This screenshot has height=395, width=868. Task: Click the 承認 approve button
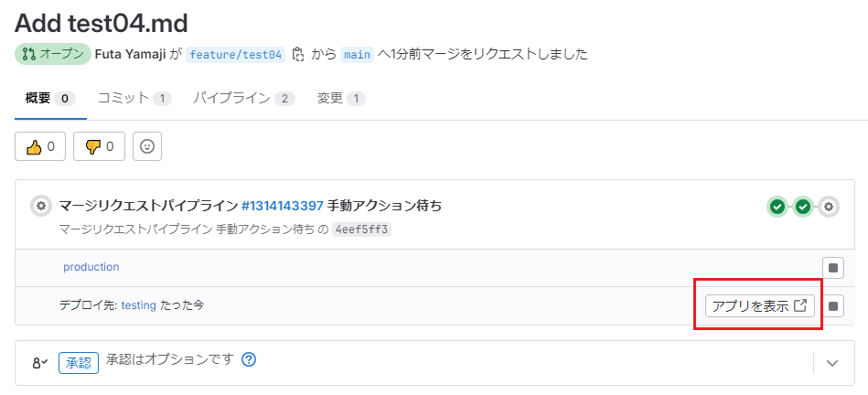79,363
